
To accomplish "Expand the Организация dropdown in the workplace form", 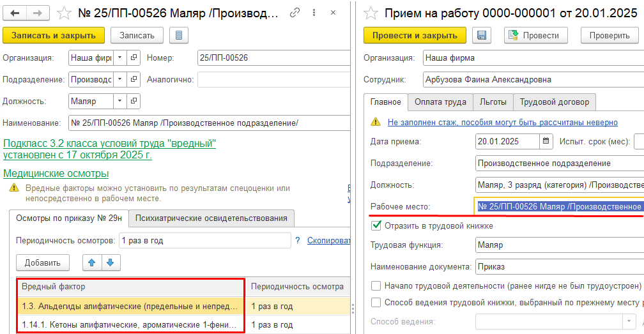I will click(120, 57).
